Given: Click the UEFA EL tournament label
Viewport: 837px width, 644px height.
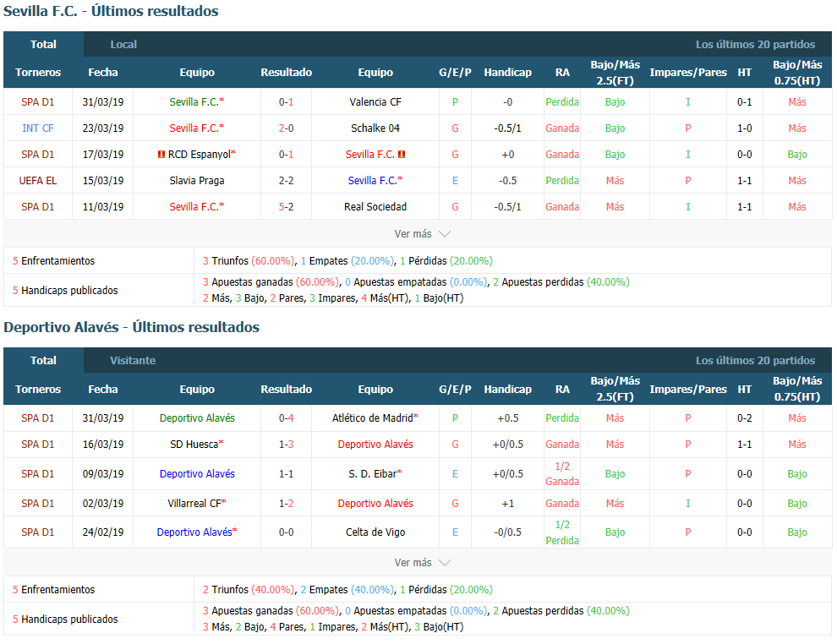Looking at the screenshot, I should (x=38, y=180).
